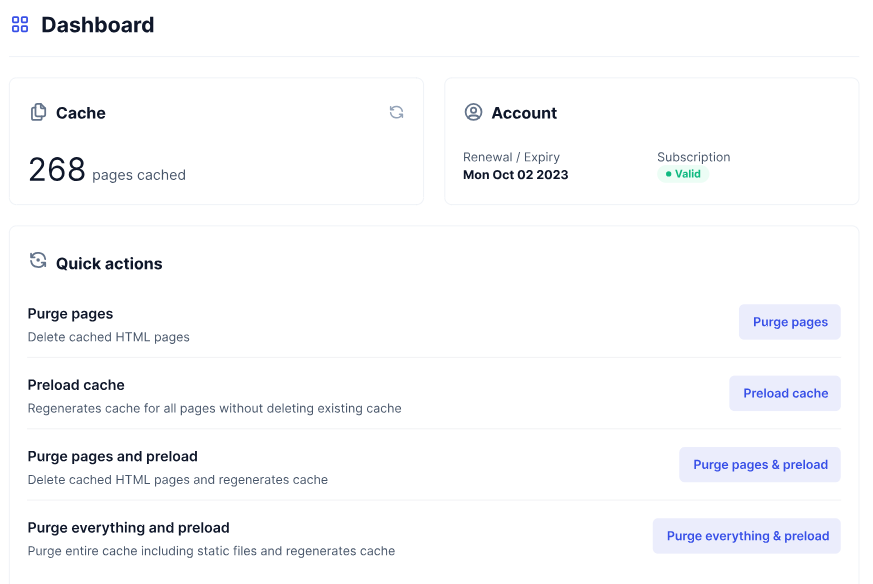Click the Dashboard heading
This screenshot has width=873, height=584.
(x=97, y=24)
